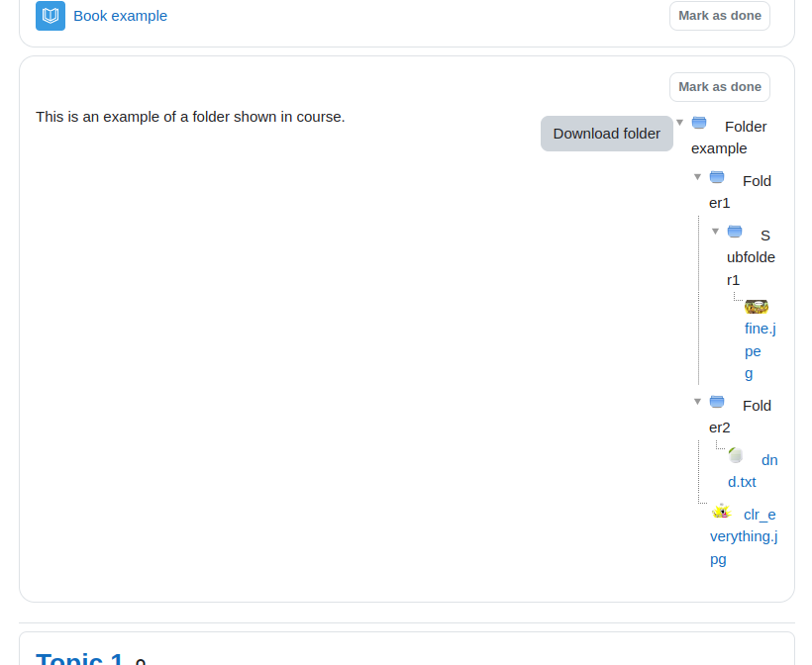The height and width of the screenshot is (665, 812).
Task: Collapse the Folder1 tree node
Action: 697,177
